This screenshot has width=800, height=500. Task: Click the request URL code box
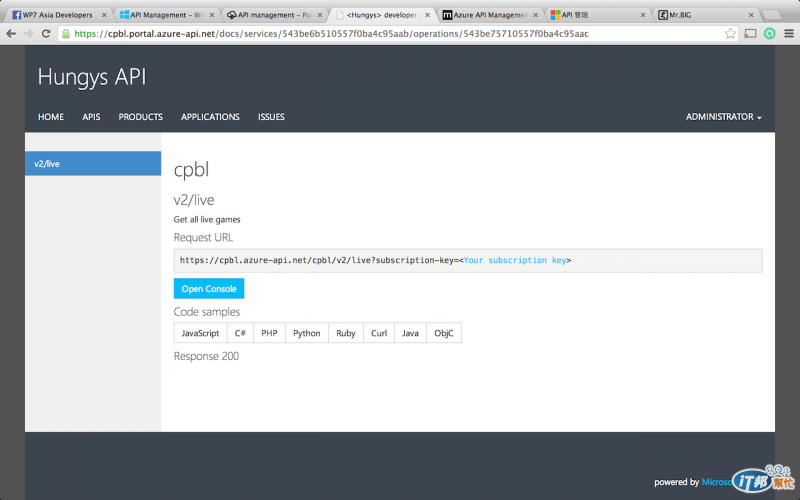pos(468,260)
